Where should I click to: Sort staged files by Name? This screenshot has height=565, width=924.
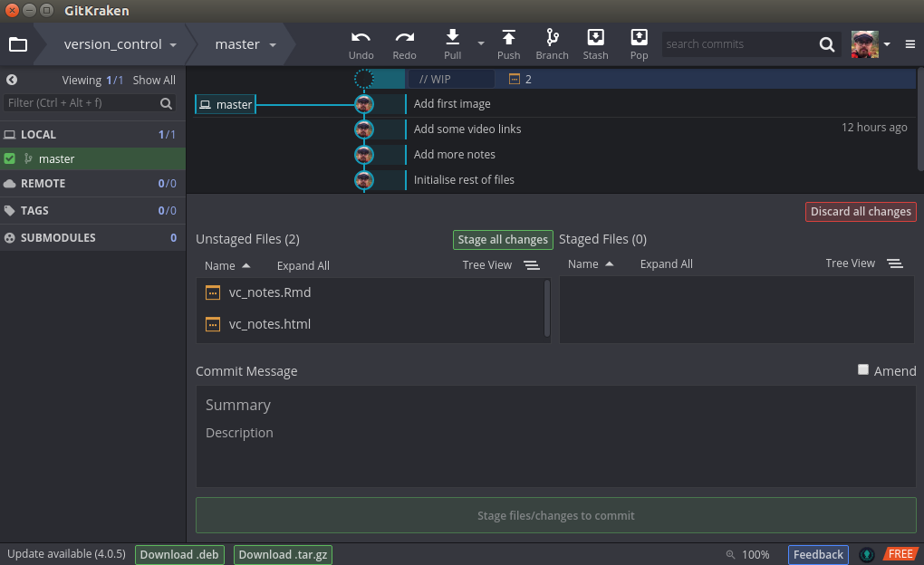[591, 264]
